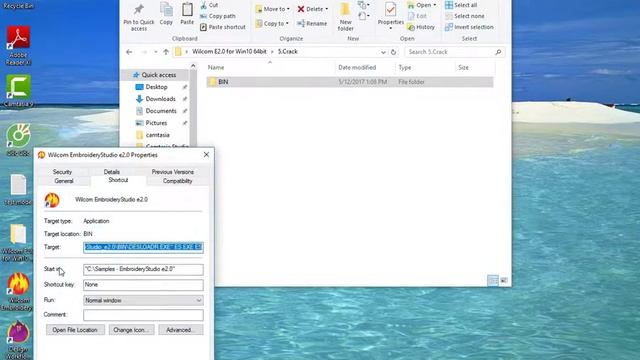Select Desktop in navigation pane
The width and height of the screenshot is (640, 360).
(156, 87)
